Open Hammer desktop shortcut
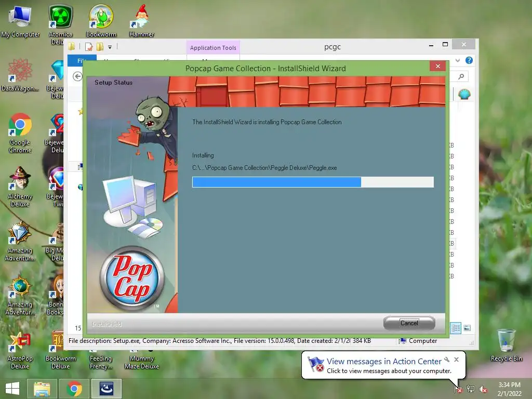Image resolution: width=532 pixels, height=399 pixels. point(141,21)
